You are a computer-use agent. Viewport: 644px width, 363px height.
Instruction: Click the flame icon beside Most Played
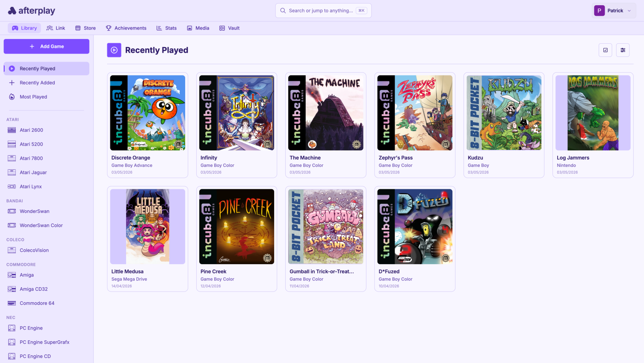[x=12, y=97]
